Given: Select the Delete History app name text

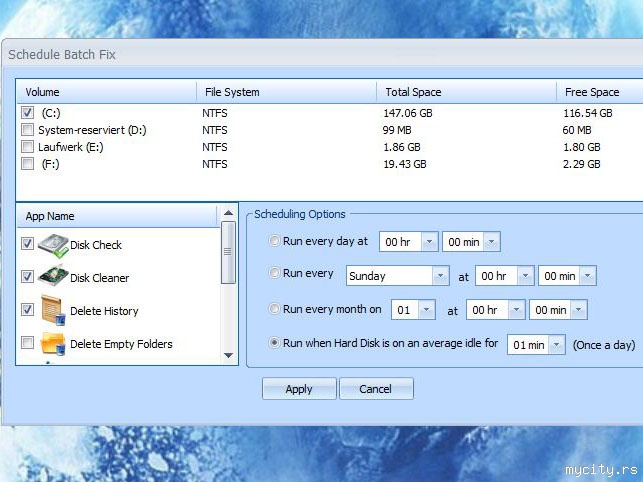Looking at the screenshot, I should coord(104,311).
